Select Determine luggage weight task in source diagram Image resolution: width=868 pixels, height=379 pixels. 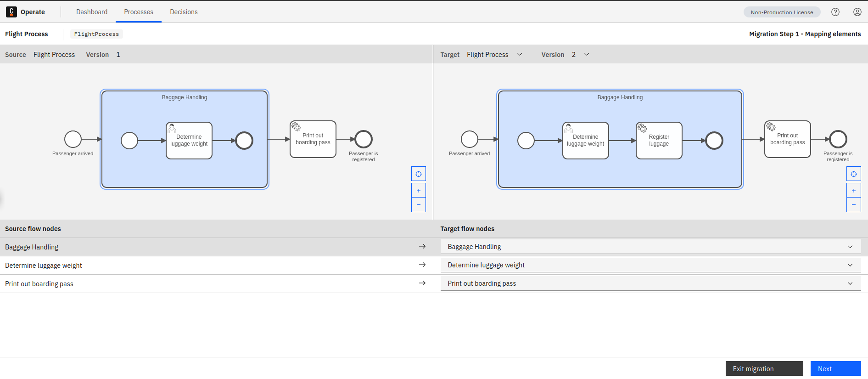point(189,141)
